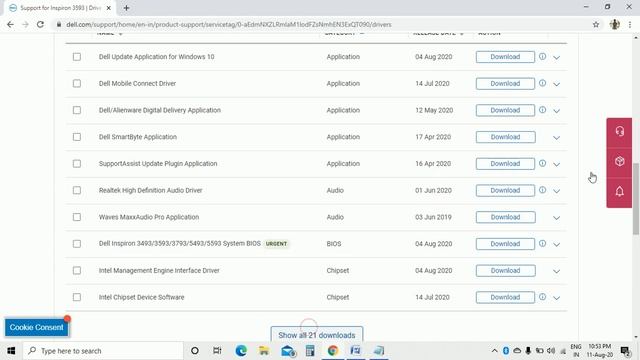Open the headset contact support side icon
The image size is (640, 360).
(x=620, y=131)
